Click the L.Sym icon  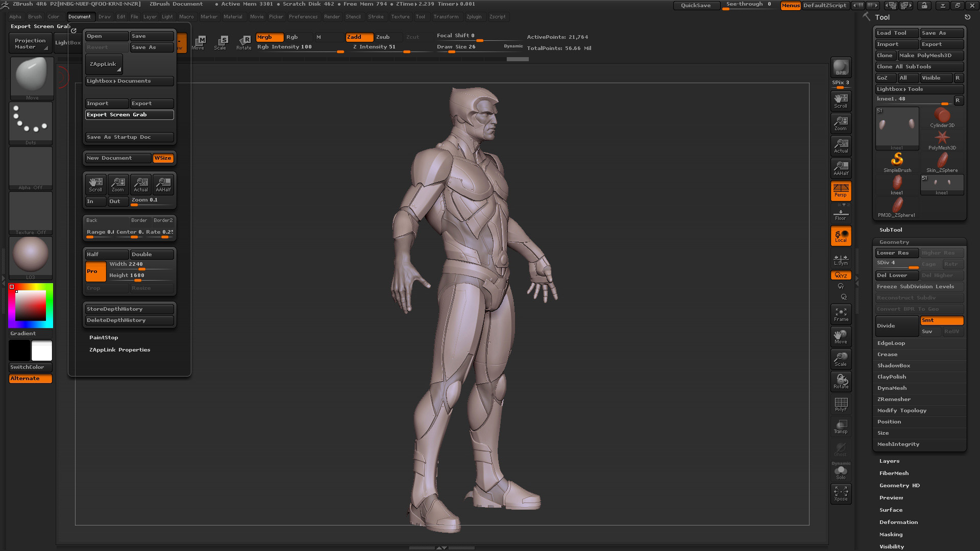click(841, 260)
